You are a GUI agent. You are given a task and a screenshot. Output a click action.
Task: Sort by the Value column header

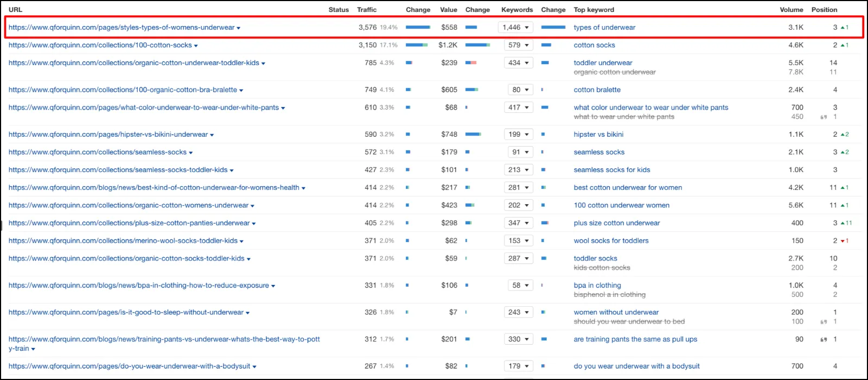click(x=449, y=10)
